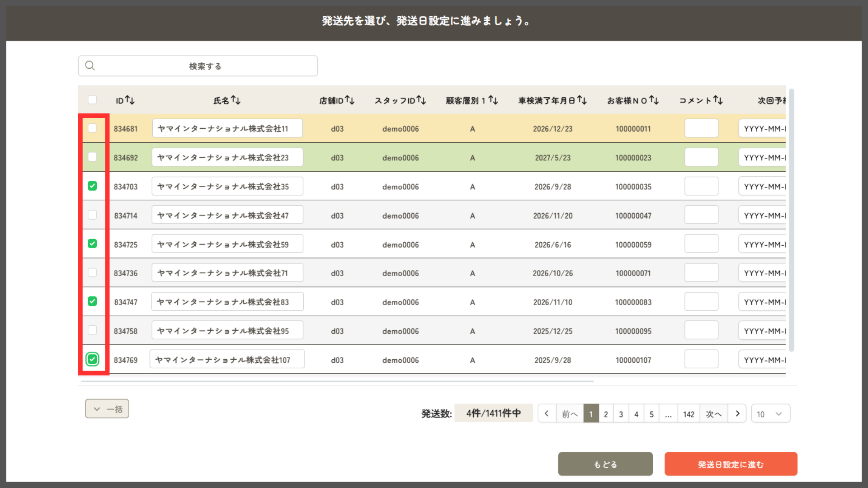
Task: Click the comment field for ID 834703
Action: point(701,186)
